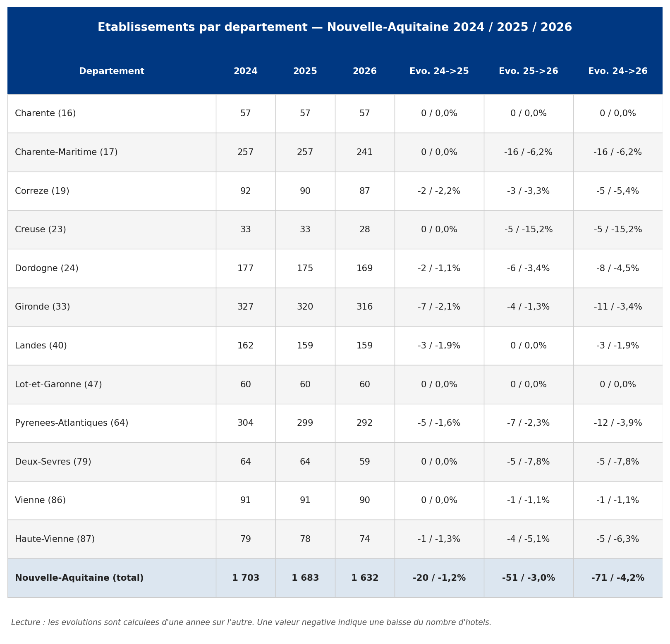Click the total -71 / -4,2% cell
670x644 pixels.
click(618, 578)
